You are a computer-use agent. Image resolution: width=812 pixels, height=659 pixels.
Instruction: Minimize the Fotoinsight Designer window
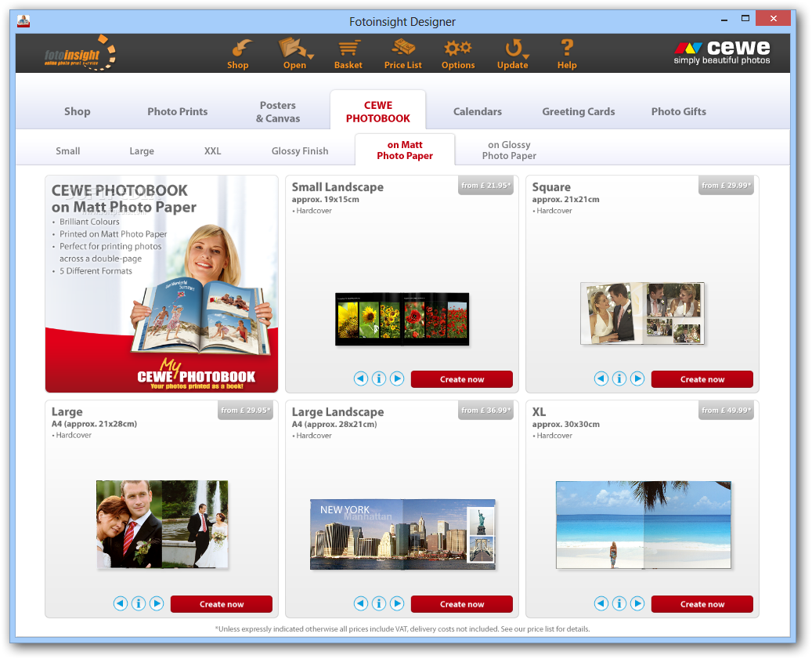(x=724, y=20)
